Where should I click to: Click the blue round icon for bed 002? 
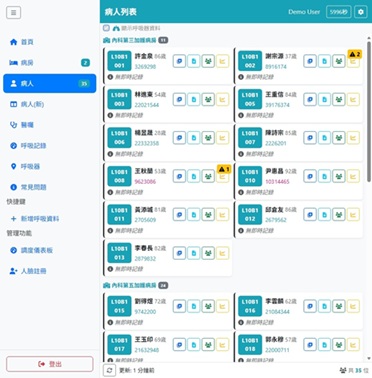310,61
